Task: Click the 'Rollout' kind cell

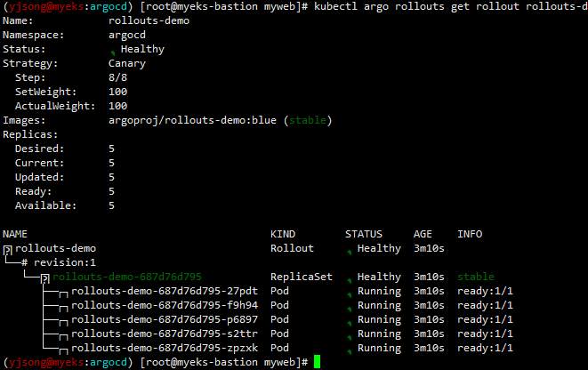Action: [292, 248]
